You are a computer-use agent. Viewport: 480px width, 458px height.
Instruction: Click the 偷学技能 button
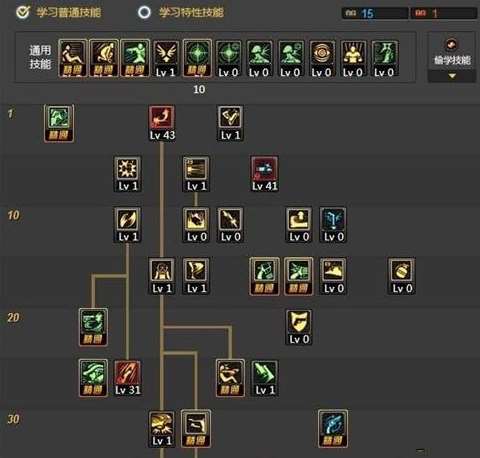[x=452, y=52]
